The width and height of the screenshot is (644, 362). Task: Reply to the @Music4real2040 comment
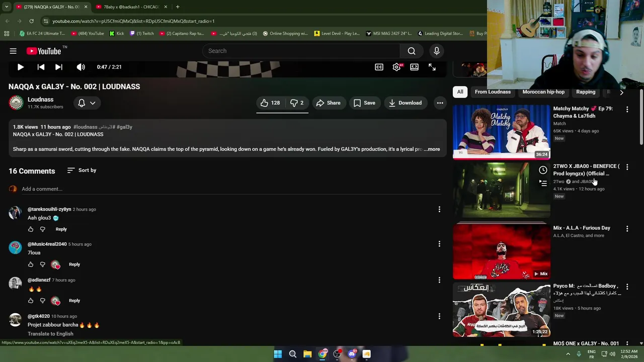(x=74, y=264)
